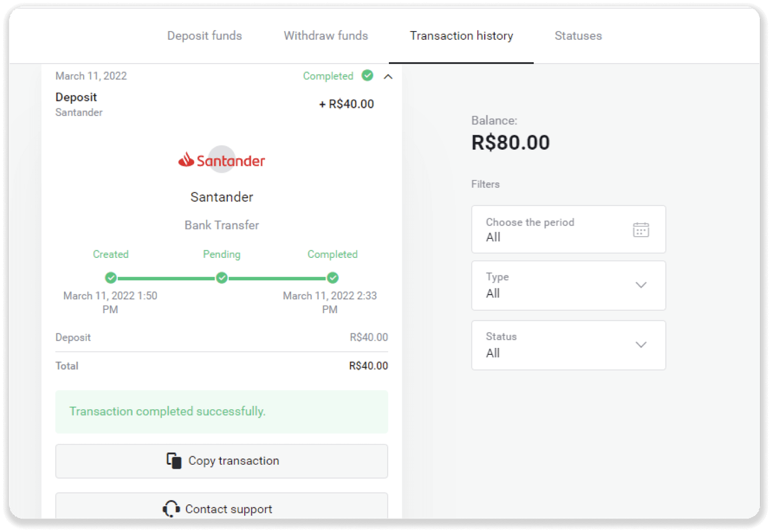The image size is (771, 532).
Task: Click the green transaction progress bar
Action: coord(222,278)
